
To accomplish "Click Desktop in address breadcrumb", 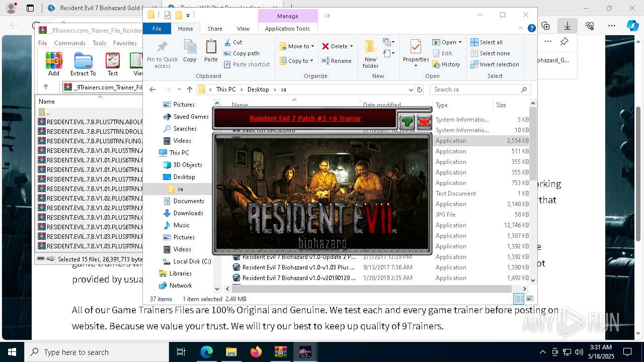I will coord(258,89).
